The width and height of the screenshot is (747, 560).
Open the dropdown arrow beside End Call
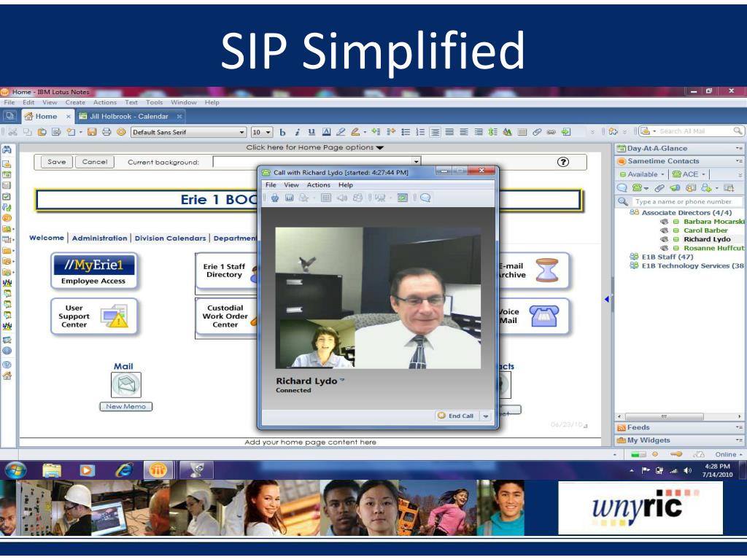485,416
